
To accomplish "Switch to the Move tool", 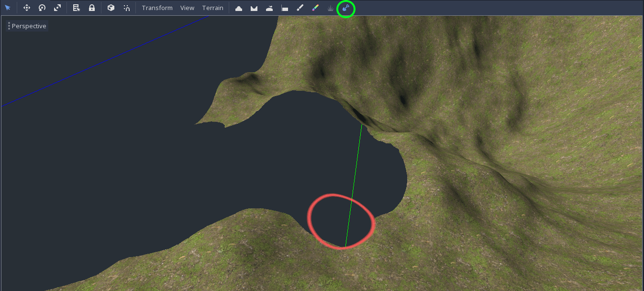I will click(27, 8).
